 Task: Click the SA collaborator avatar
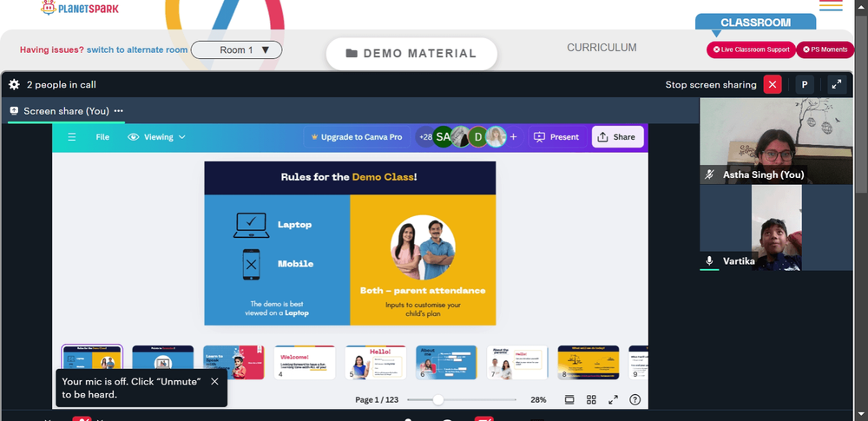click(443, 137)
